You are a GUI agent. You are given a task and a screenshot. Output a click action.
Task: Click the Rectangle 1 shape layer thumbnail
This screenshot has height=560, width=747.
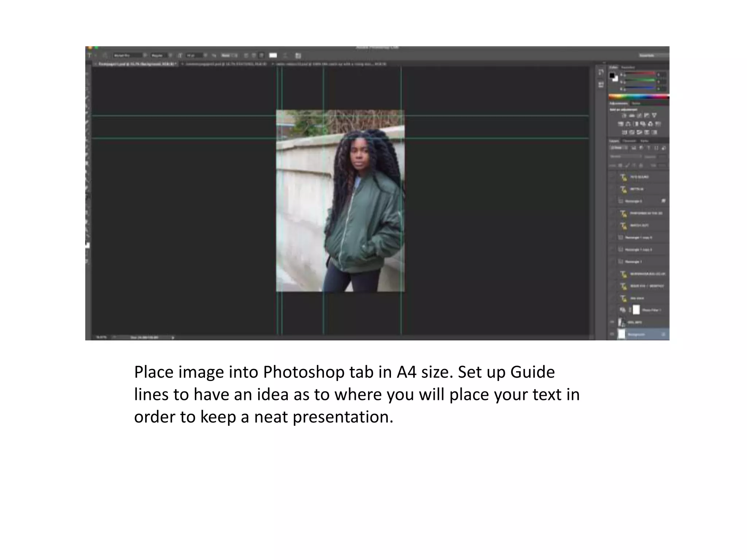click(x=620, y=261)
